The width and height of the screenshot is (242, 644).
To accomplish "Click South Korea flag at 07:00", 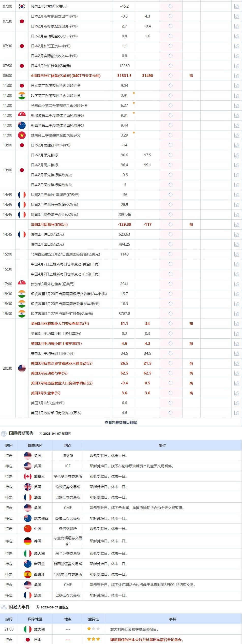I will 22,6.
